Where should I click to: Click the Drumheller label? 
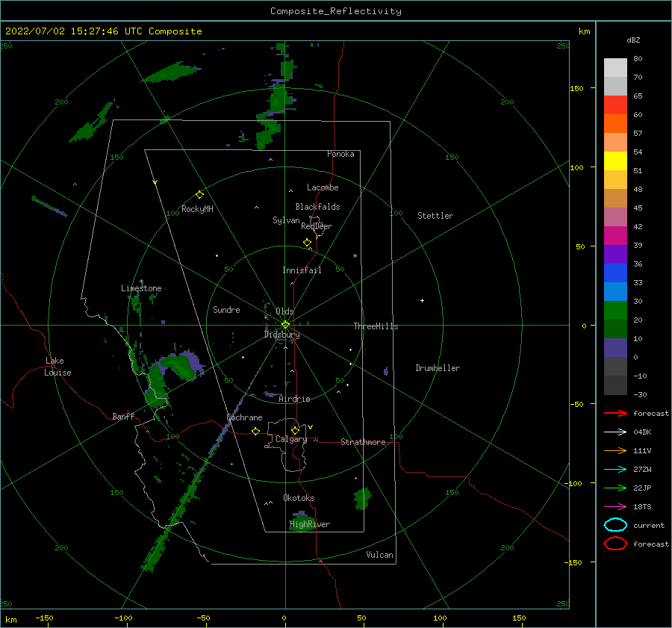pos(438,368)
